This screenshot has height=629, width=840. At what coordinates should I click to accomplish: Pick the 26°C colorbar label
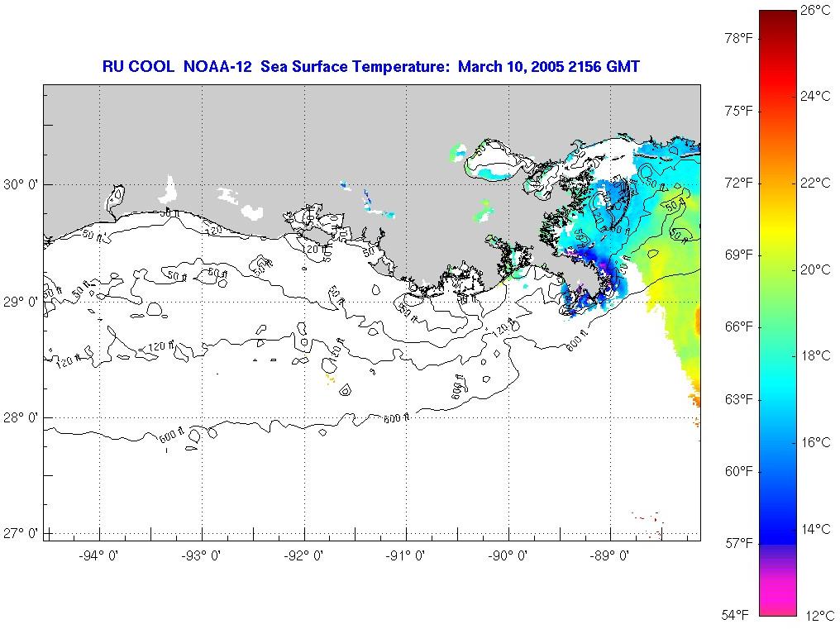[x=815, y=10]
